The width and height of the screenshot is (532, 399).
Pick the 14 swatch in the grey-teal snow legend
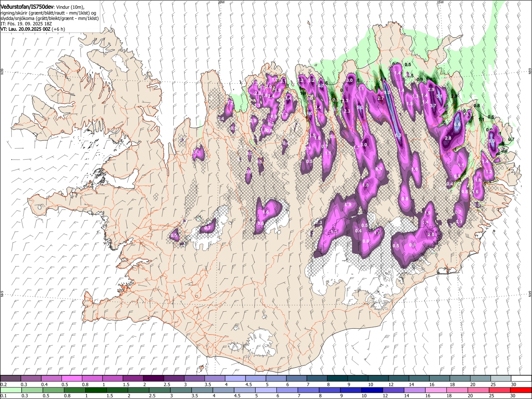pos(419,379)
